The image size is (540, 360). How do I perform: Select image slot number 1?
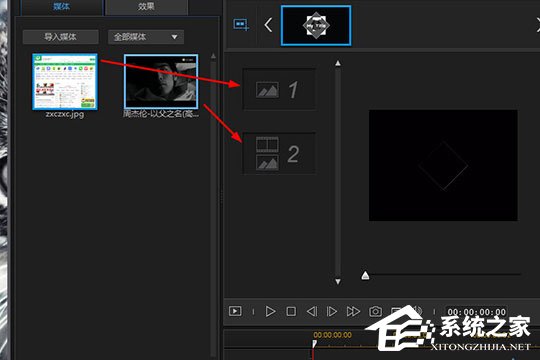(279, 90)
